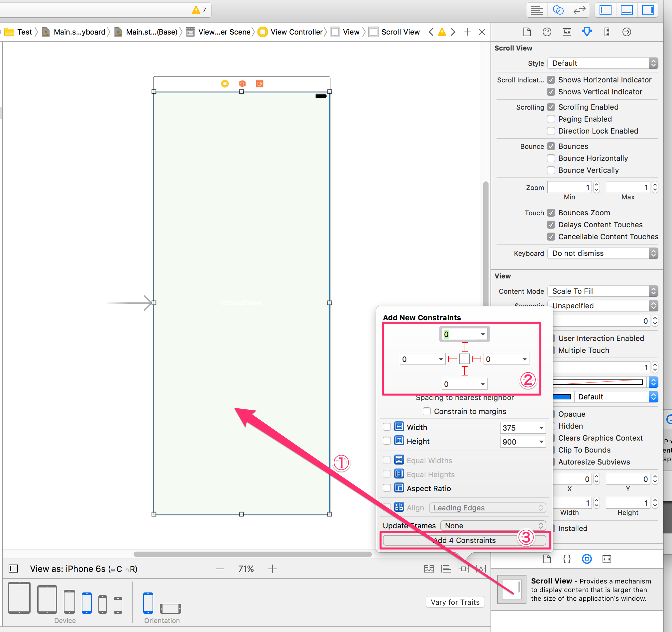Select Scroll View in the jump bar
Viewport: 672px width, 632px height.
pyautogui.click(x=400, y=32)
